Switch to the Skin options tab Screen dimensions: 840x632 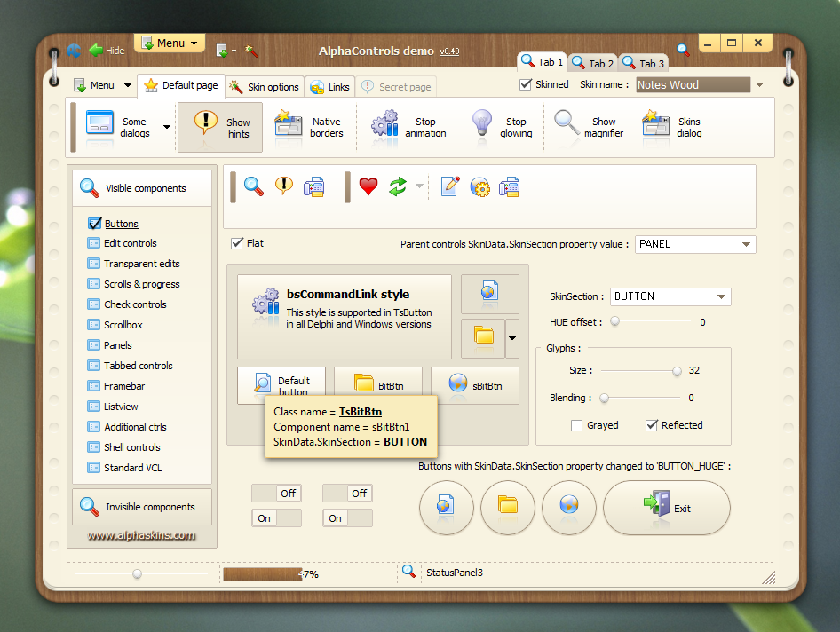[x=265, y=87]
